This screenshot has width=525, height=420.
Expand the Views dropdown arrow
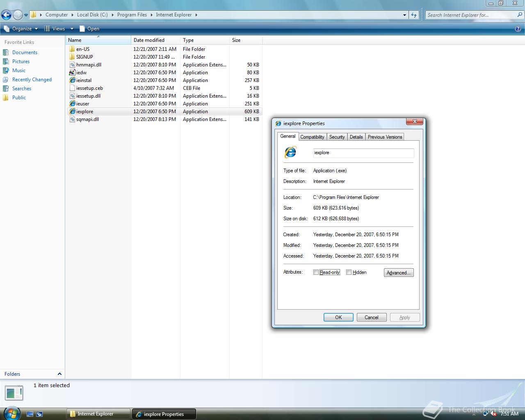tap(72, 29)
